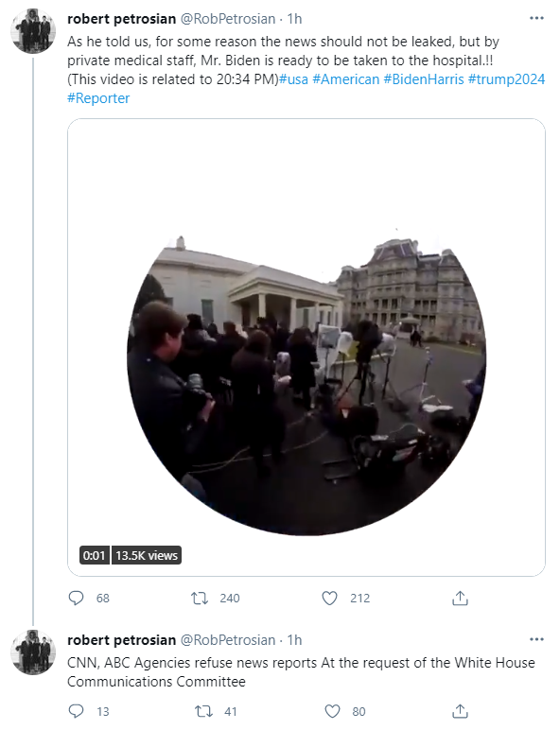The image size is (560, 730).
Task: Open the #usa hashtag link
Action: pyautogui.click(x=293, y=79)
